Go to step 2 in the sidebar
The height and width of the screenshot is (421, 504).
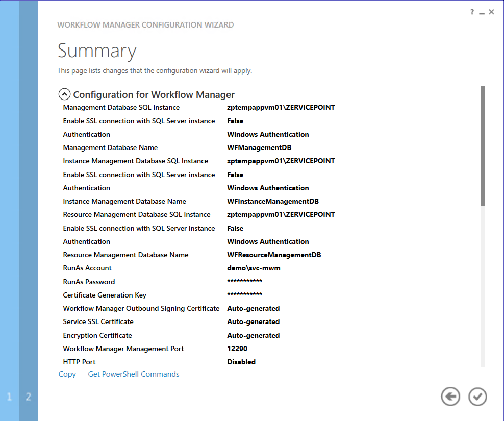[29, 397]
